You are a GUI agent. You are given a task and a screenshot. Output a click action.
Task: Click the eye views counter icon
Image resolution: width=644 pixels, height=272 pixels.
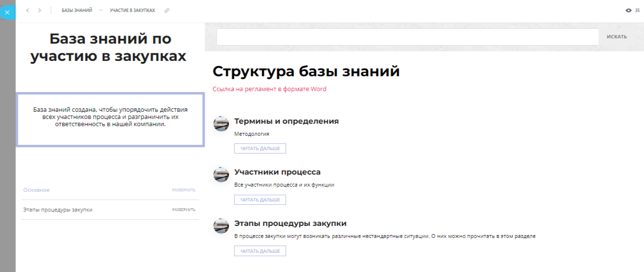629,10
